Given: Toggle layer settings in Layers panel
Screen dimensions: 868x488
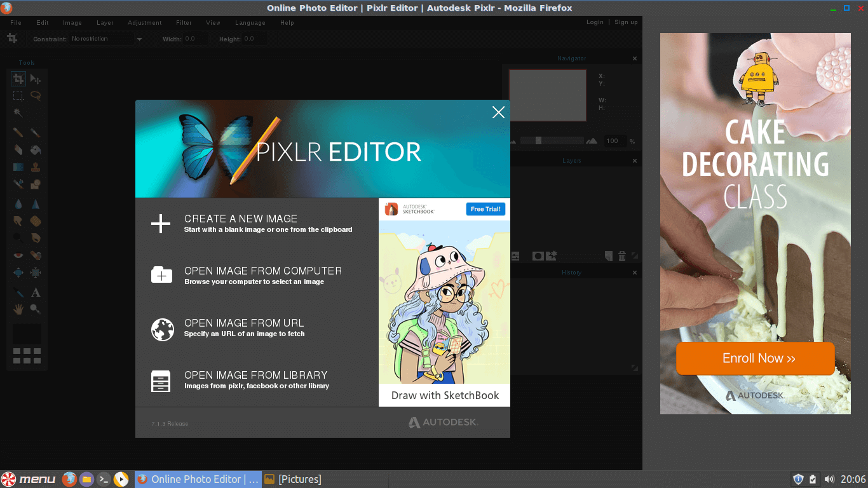Looking at the screenshot, I should [x=515, y=256].
